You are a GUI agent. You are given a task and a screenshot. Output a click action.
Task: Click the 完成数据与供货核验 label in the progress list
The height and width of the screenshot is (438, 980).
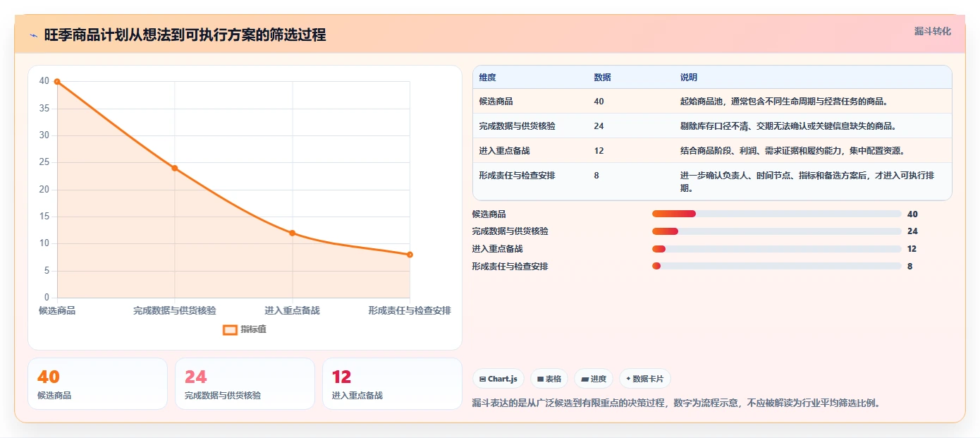pyautogui.click(x=510, y=231)
